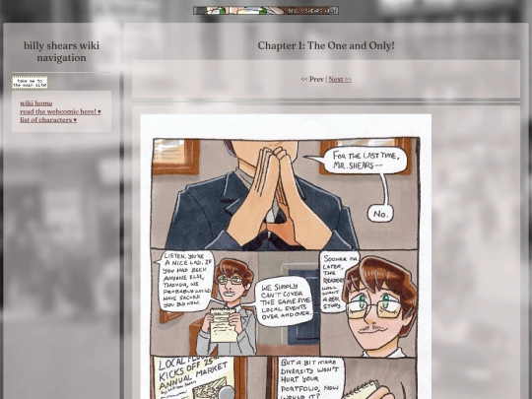The image size is (532, 399).
Task: Open the Billy Shears header banner image
Action: pyautogui.click(x=266, y=11)
